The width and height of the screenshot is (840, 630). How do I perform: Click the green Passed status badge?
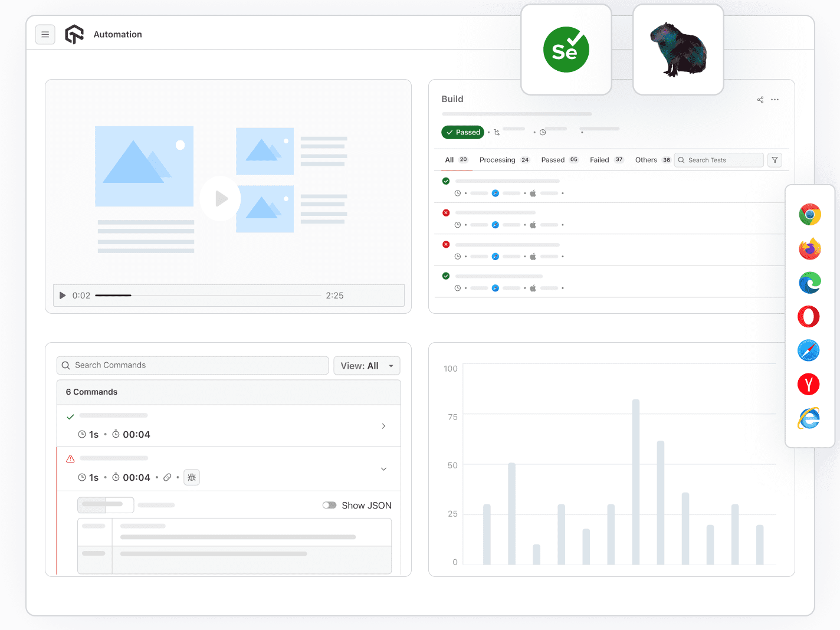(462, 132)
